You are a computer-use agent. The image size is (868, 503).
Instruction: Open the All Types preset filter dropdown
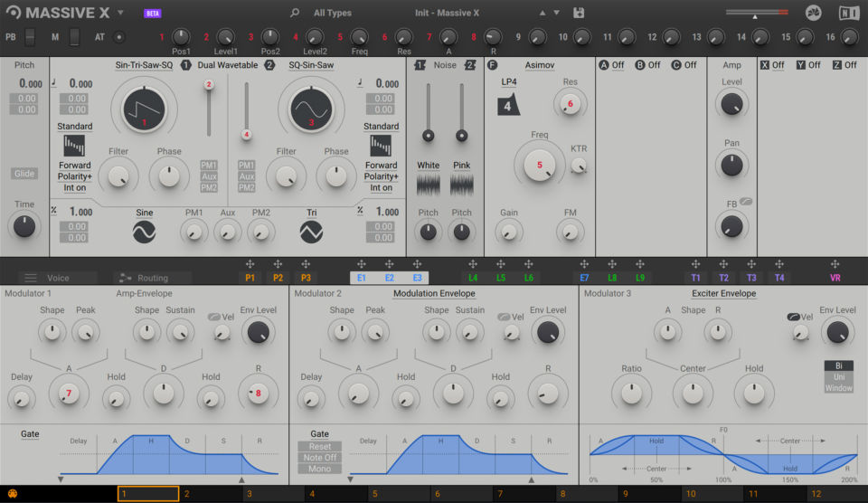tap(332, 13)
